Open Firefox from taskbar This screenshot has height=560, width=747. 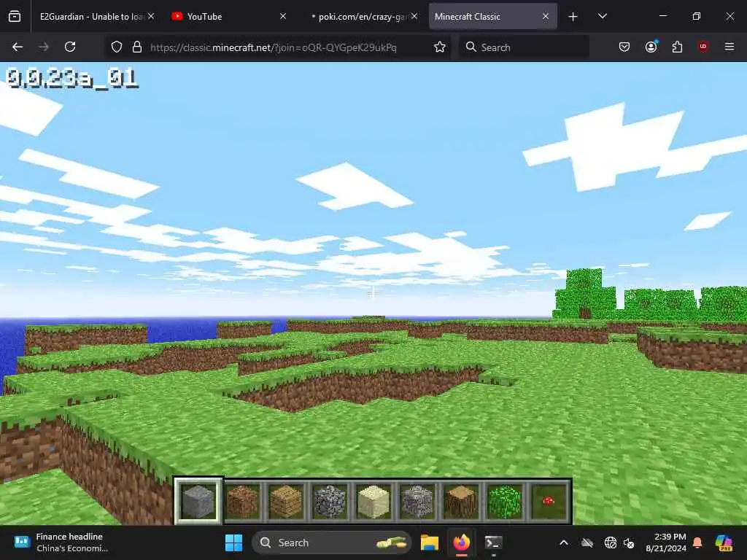[x=461, y=542]
